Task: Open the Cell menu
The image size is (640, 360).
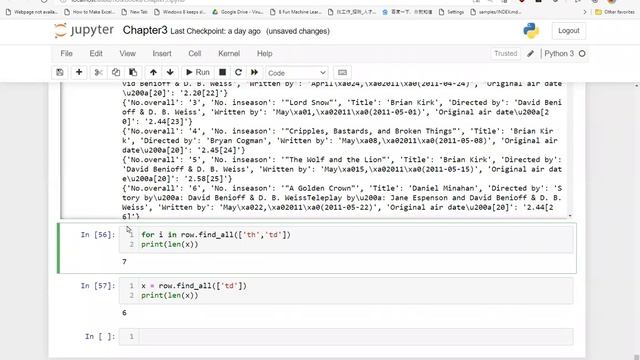Action: pos(195,53)
